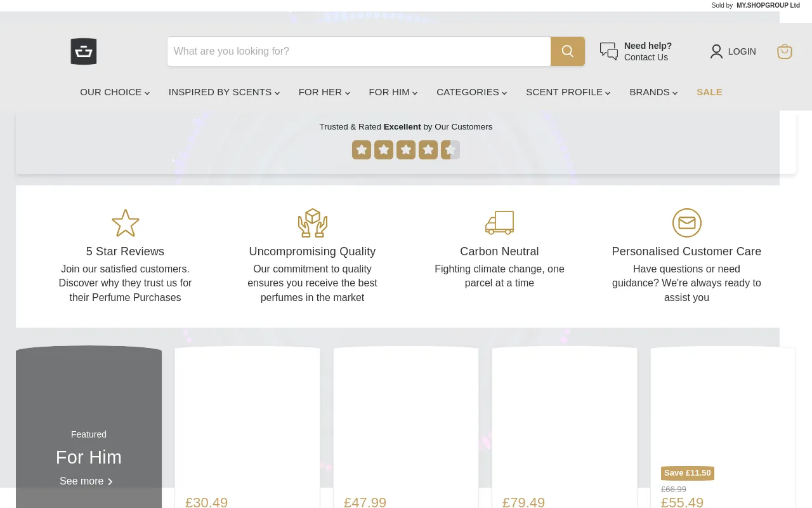The image size is (812, 508).
Task: Click the chat bubbles help icon
Action: click(x=609, y=51)
